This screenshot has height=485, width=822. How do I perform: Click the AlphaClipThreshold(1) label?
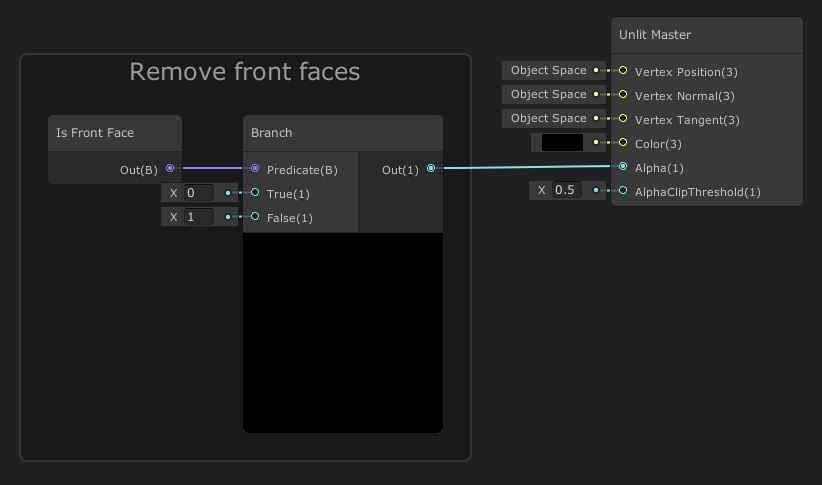click(697, 192)
